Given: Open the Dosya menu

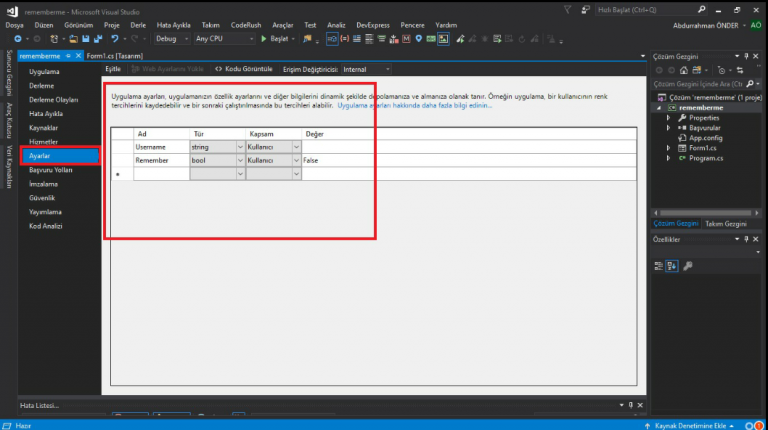Looking at the screenshot, I should tap(15, 25).
